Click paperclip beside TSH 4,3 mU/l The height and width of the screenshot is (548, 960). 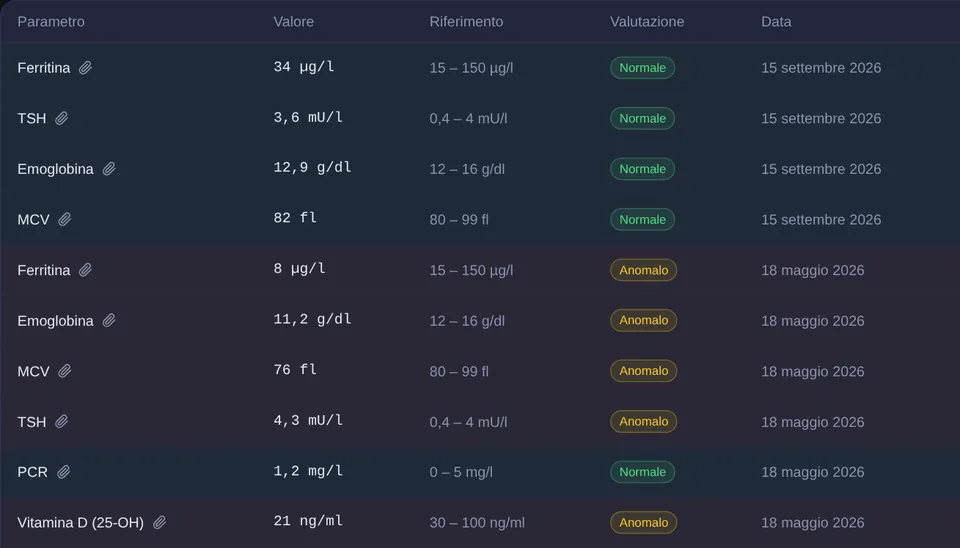61,422
